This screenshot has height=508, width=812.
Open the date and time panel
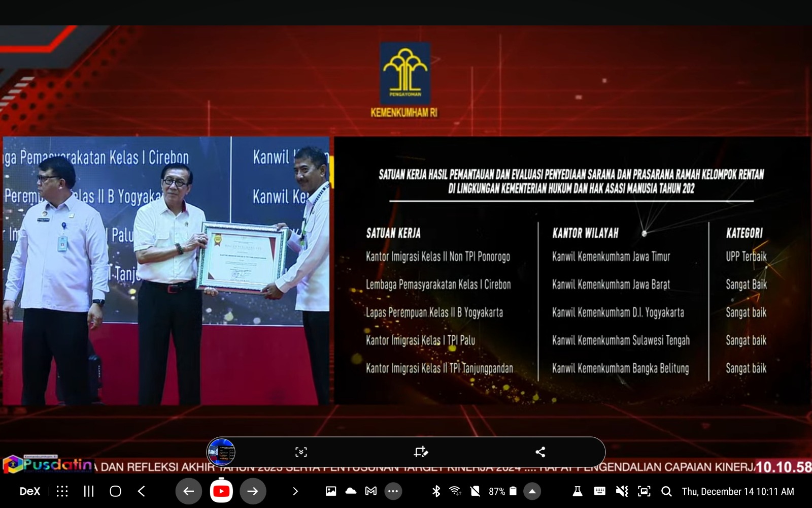point(737,491)
